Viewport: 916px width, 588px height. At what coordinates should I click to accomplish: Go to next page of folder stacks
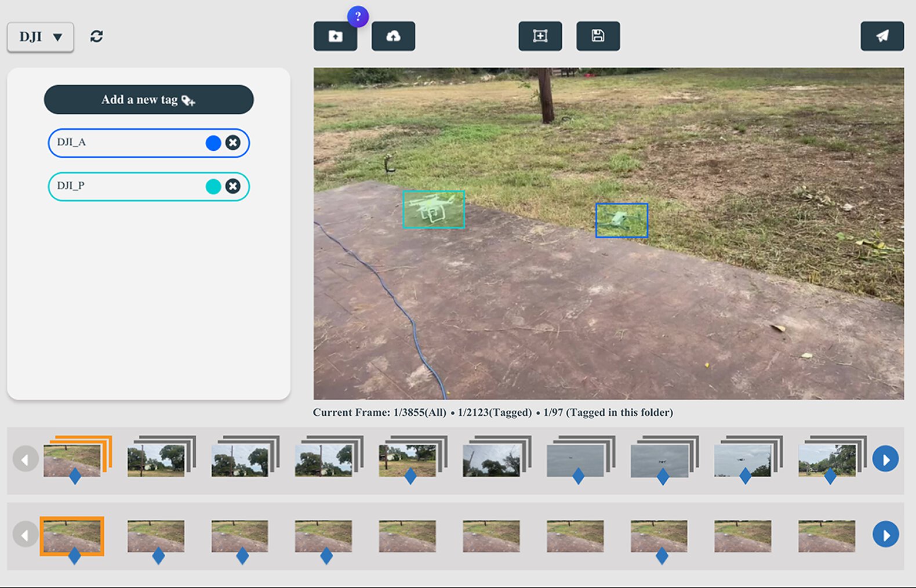tap(885, 459)
